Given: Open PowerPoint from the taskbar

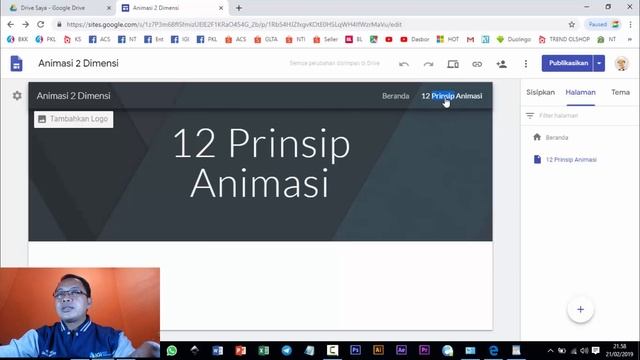Looking at the screenshot, I should [240, 350].
